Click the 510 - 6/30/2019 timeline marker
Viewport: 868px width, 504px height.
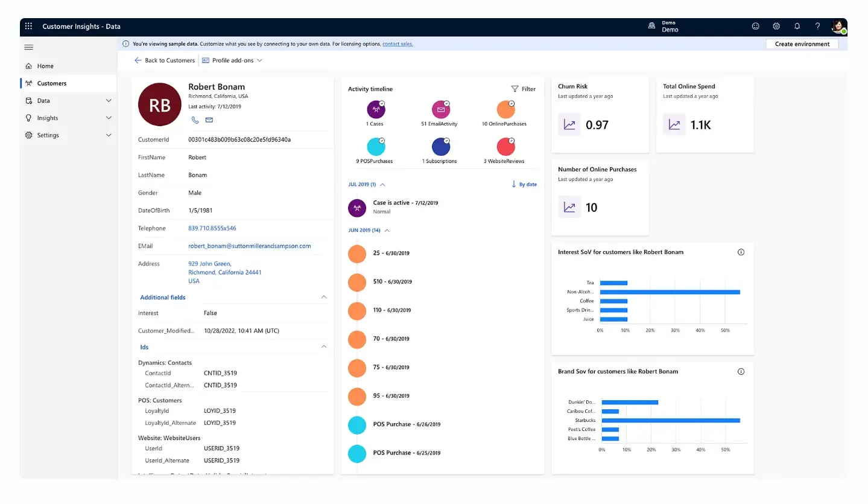tap(357, 282)
